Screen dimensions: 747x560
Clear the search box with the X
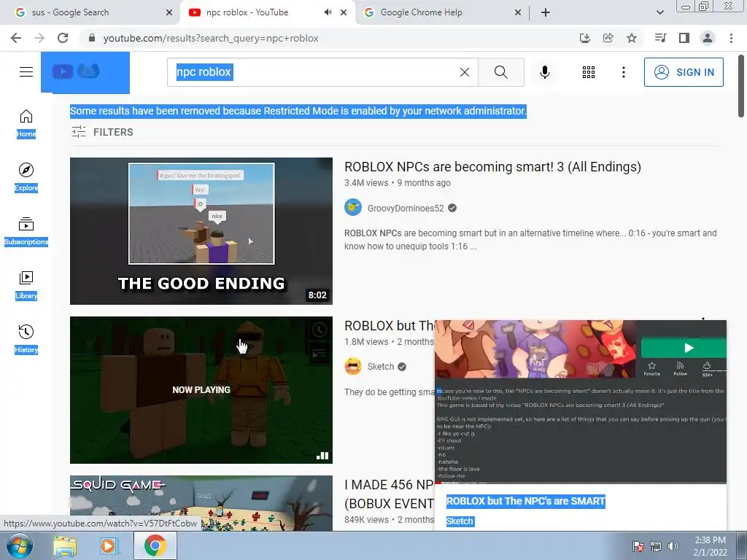point(465,72)
